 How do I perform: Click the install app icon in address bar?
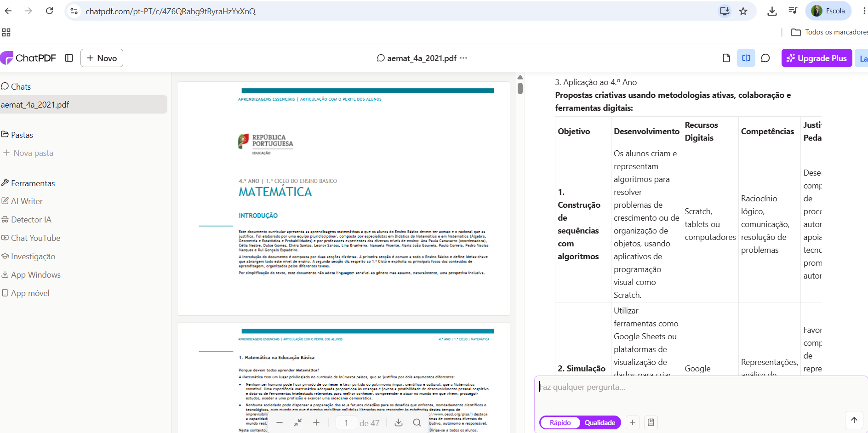tap(725, 11)
